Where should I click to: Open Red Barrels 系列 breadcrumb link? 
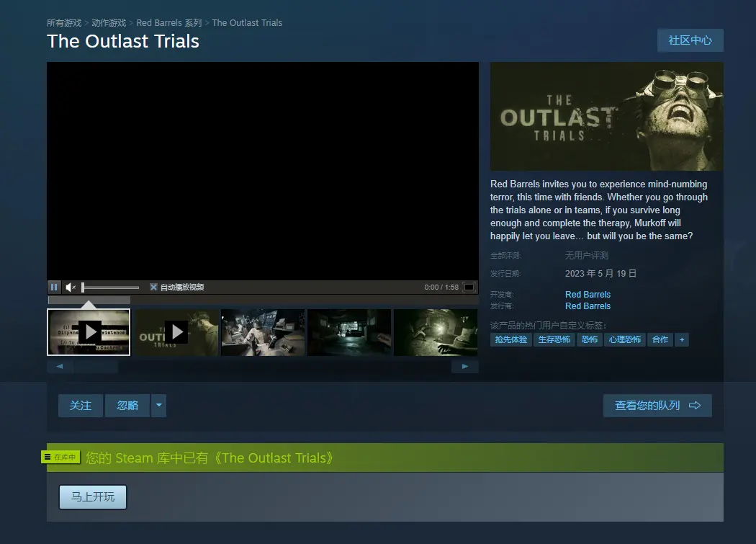click(168, 22)
